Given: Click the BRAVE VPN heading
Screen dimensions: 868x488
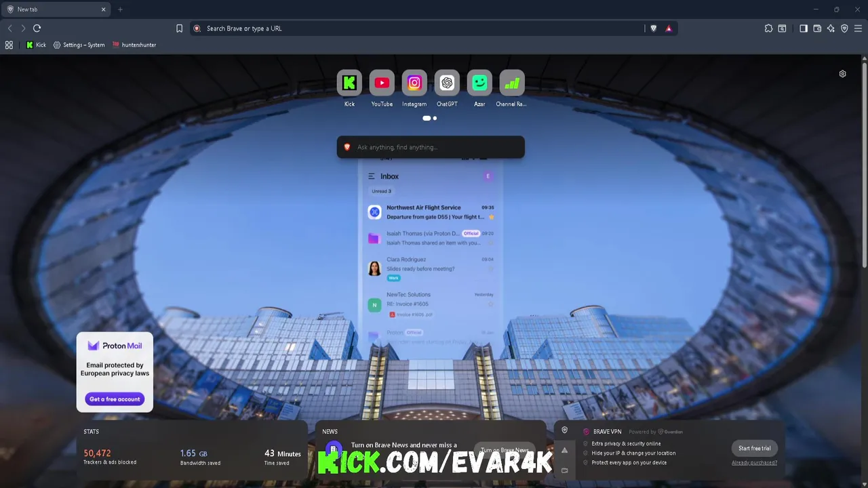Looking at the screenshot, I should pos(607,432).
